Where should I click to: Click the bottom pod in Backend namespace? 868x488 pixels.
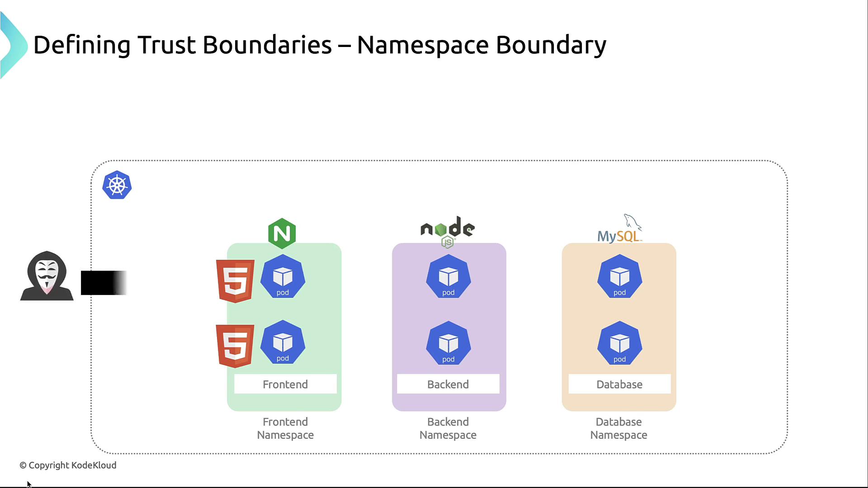(448, 343)
